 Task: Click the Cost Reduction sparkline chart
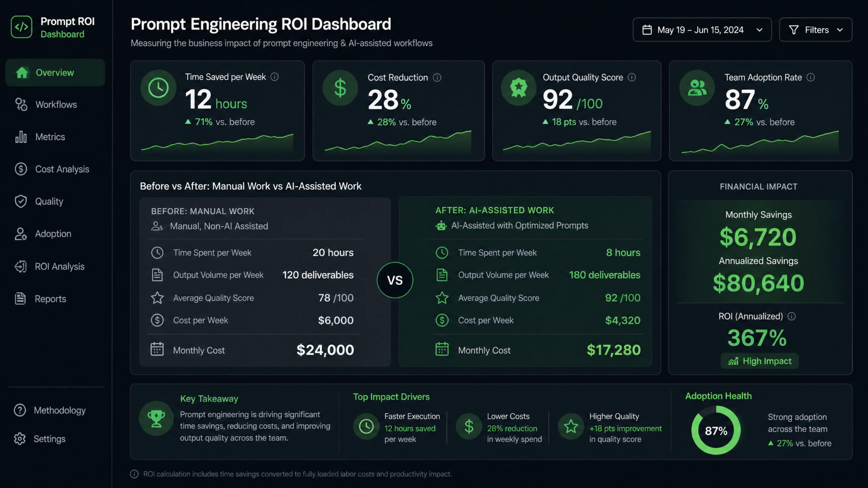click(x=398, y=141)
